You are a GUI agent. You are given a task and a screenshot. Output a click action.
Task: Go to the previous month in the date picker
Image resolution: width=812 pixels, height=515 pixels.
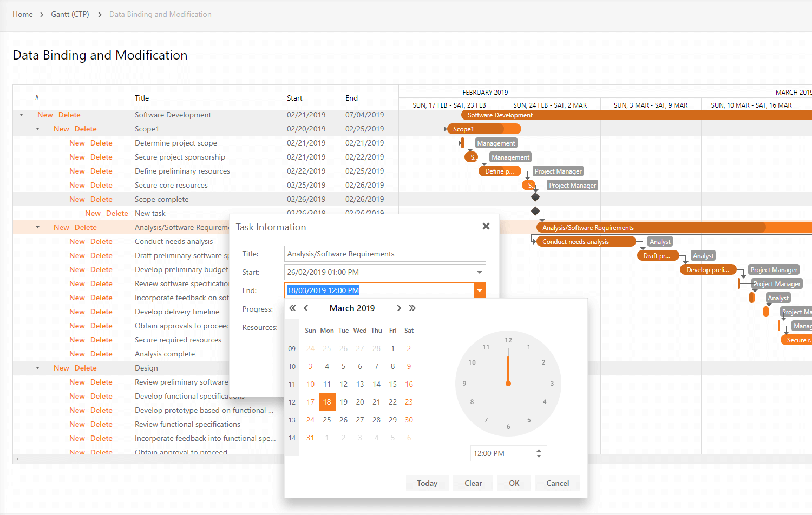coord(306,308)
